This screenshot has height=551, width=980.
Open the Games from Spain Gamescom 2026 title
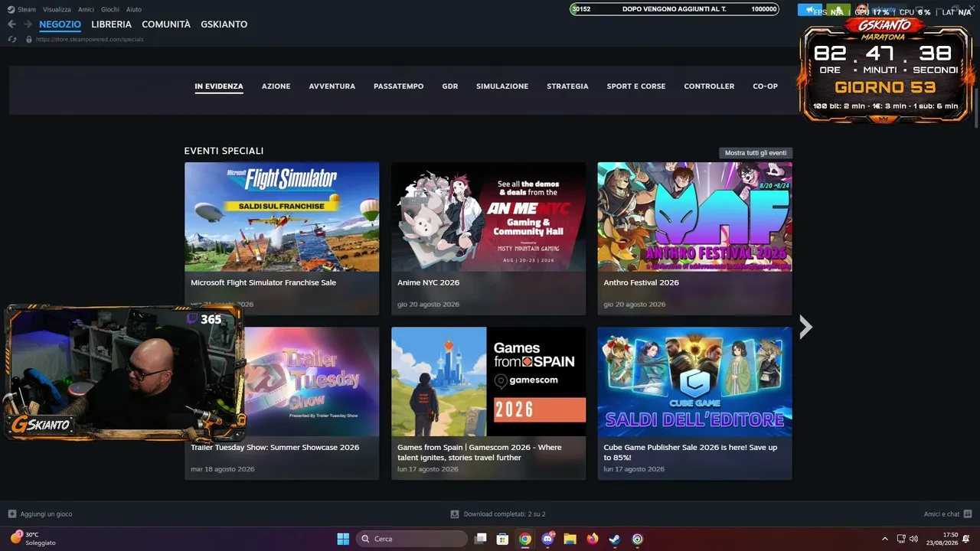coord(480,452)
